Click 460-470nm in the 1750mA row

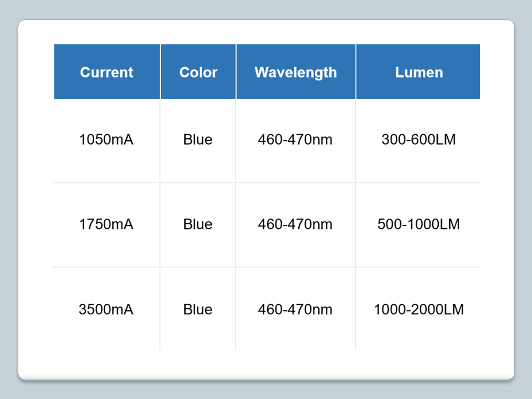point(295,224)
